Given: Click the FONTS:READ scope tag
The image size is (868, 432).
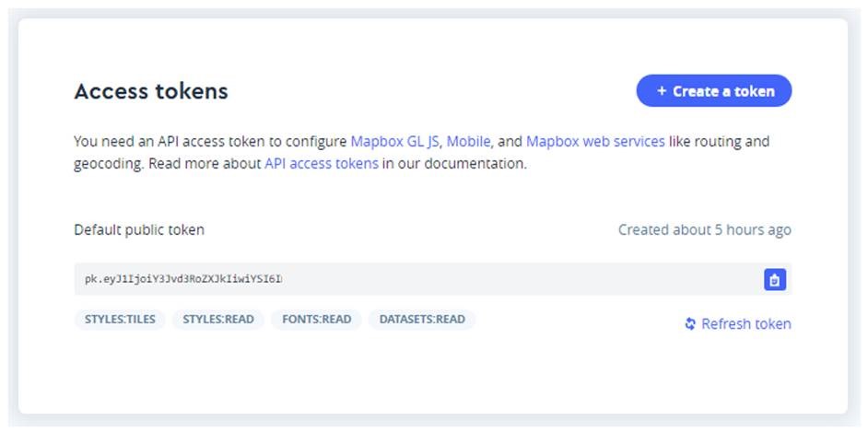Looking at the screenshot, I should click(x=317, y=319).
